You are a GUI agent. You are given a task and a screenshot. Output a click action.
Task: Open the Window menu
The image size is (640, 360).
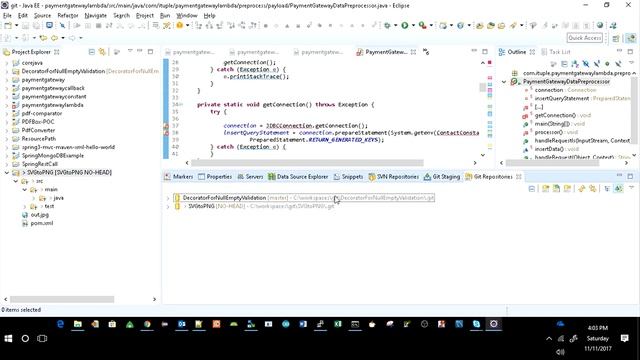pyautogui.click(x=187, y=16)
